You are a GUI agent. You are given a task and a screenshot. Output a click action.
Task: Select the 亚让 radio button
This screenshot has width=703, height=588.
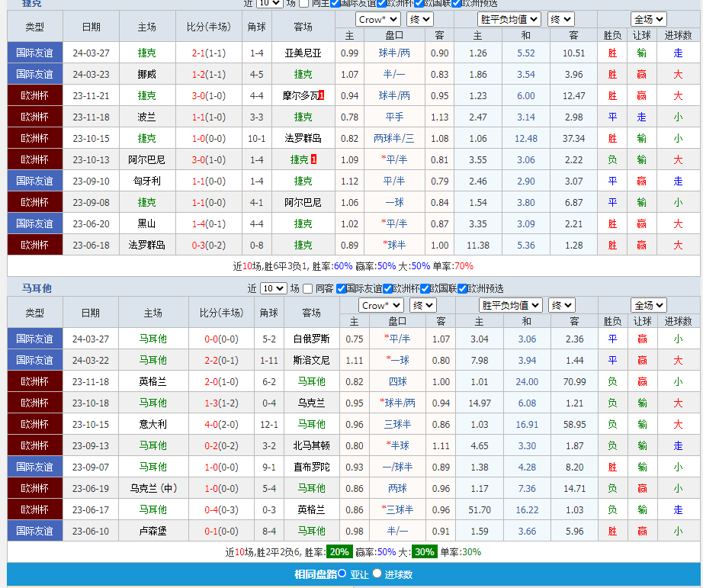[x=342, y=574]
